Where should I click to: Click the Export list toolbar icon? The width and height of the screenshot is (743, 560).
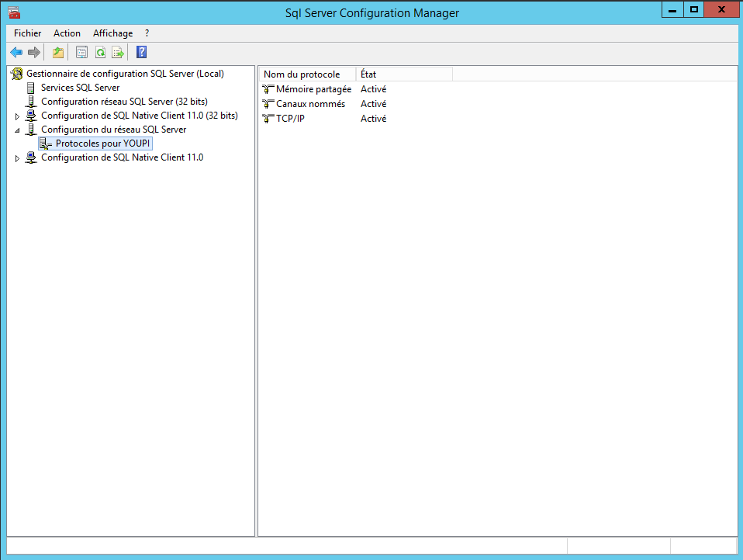coord(118,52)
